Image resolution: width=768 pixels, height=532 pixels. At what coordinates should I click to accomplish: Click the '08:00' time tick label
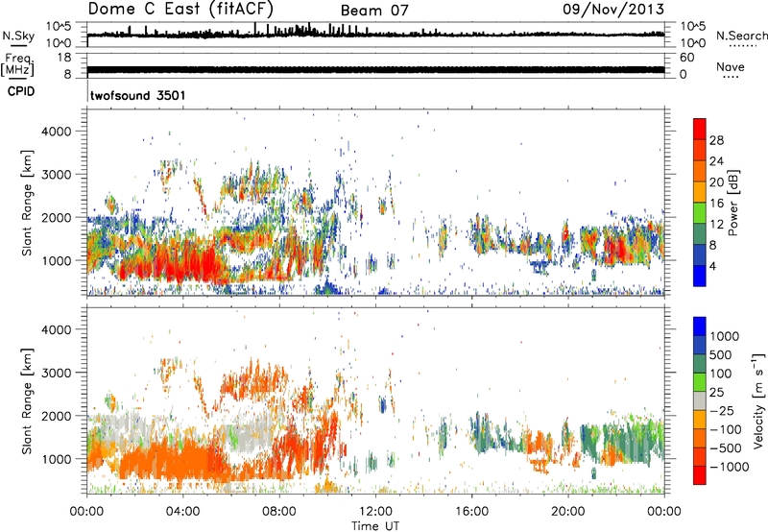click(x=279, y=512)
